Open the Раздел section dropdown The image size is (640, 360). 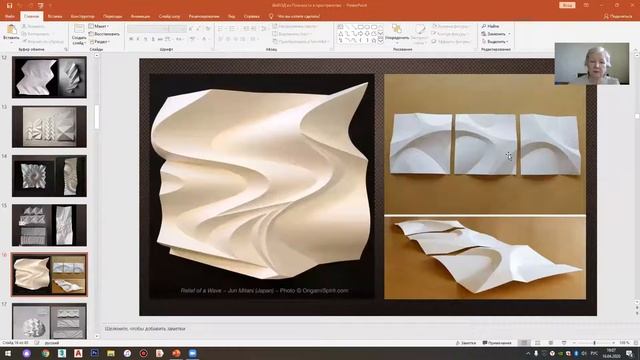click(100, 42)
